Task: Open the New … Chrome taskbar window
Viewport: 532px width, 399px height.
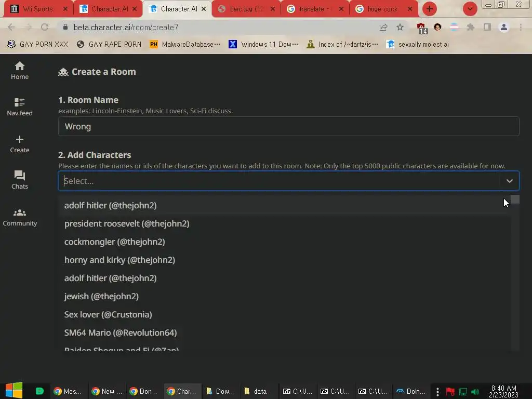Action: point(106,391)
